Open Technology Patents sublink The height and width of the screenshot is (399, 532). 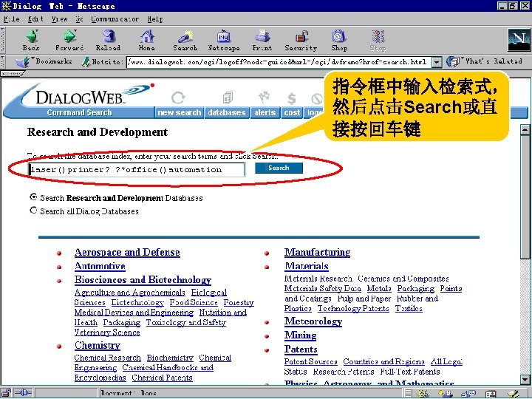(x=353, y=308)
